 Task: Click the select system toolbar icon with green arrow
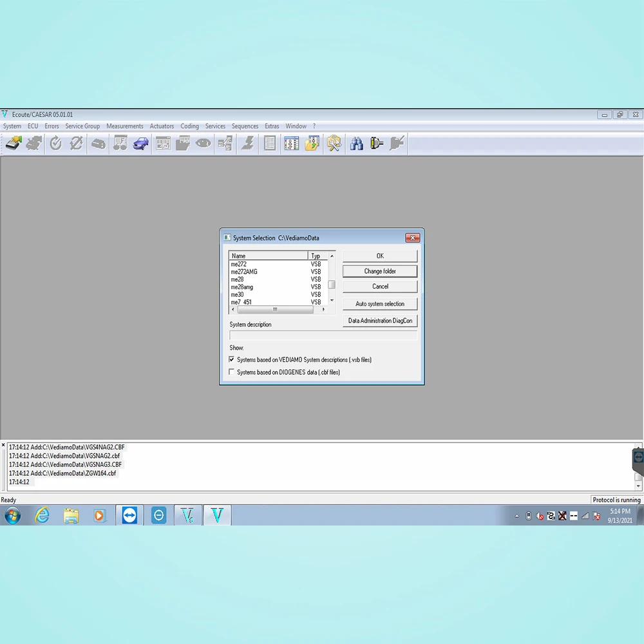[x=14, y=144]
